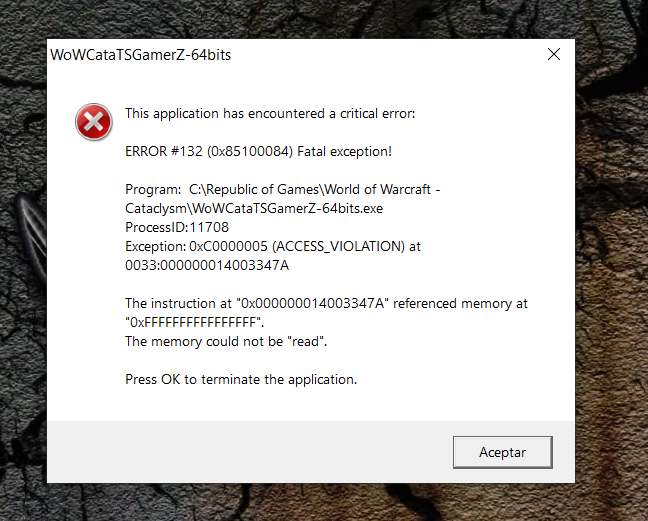Click the WoWCataTSGamerZ-64bits title bar text
648x521 pixels.
click(141, 55)
